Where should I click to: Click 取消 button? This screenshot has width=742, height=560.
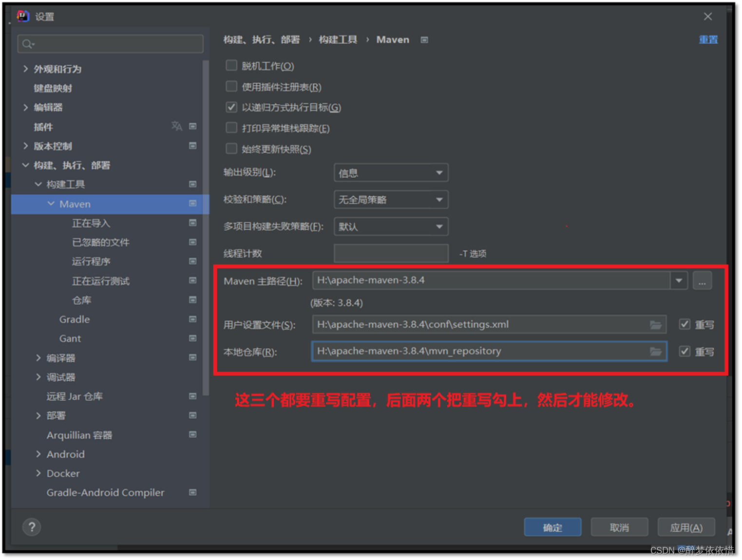(x=619, y=527)
